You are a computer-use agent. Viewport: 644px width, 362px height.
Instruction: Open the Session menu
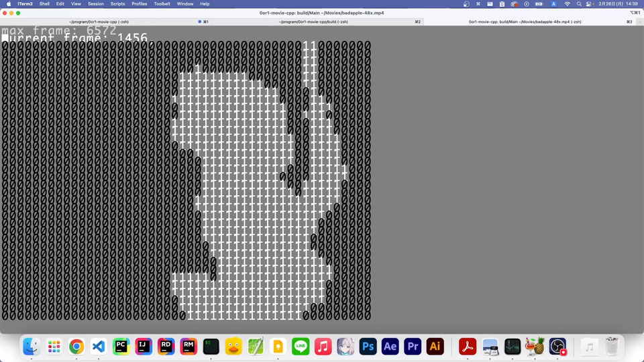tap(96, 4)
